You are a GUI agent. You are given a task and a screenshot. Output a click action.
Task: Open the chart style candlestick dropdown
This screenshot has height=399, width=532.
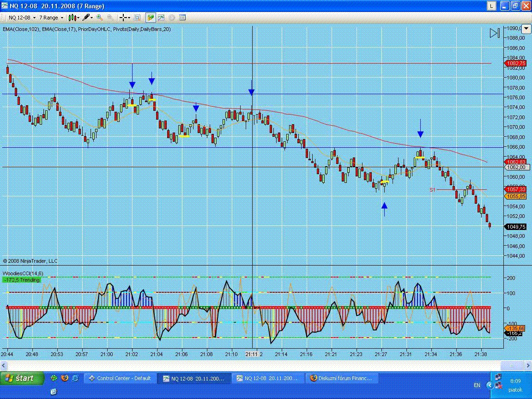click(73, 18)
